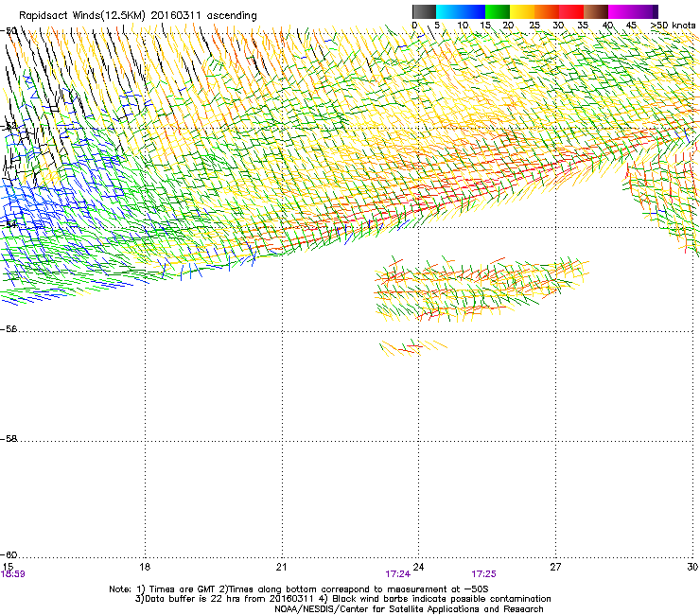Viewport: 700px width, 615px height.
Task: Click the 'Rapidscat Winds(12.5KM)' title text
Action: (x=82, y=16)
